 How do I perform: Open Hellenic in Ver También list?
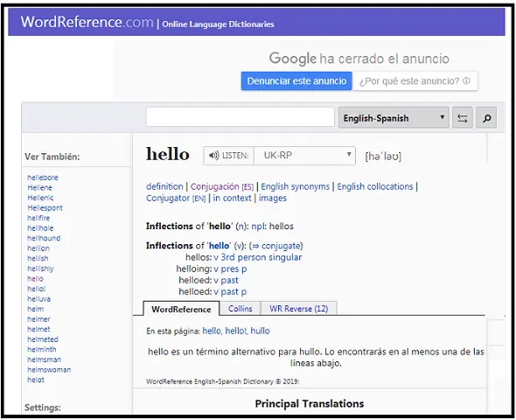coord(40,198)
